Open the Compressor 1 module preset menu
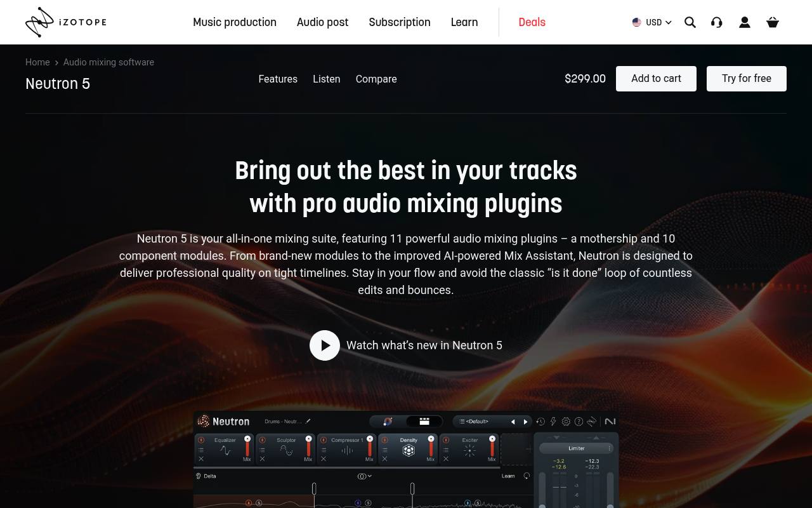Viewport: 812px width, 508px height. (324, 450)
